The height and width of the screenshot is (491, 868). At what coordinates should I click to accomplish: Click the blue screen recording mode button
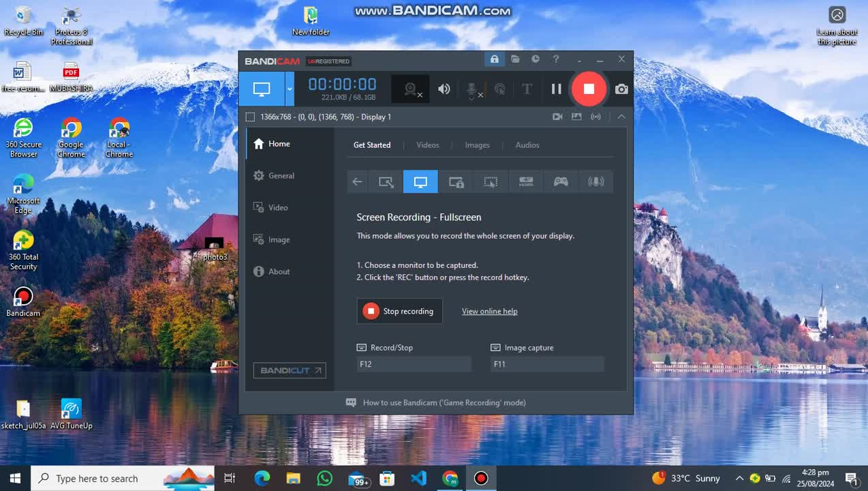click(x=262, y=89)
